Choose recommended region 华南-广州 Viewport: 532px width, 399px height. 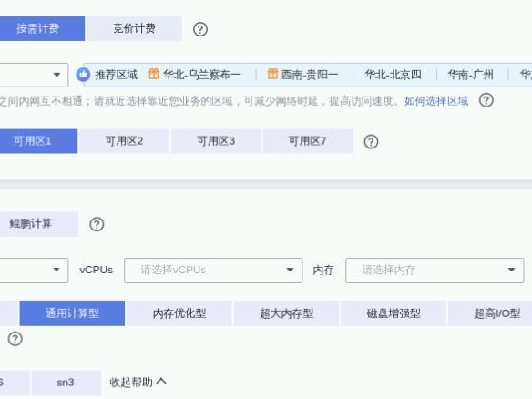click(470, 75)
